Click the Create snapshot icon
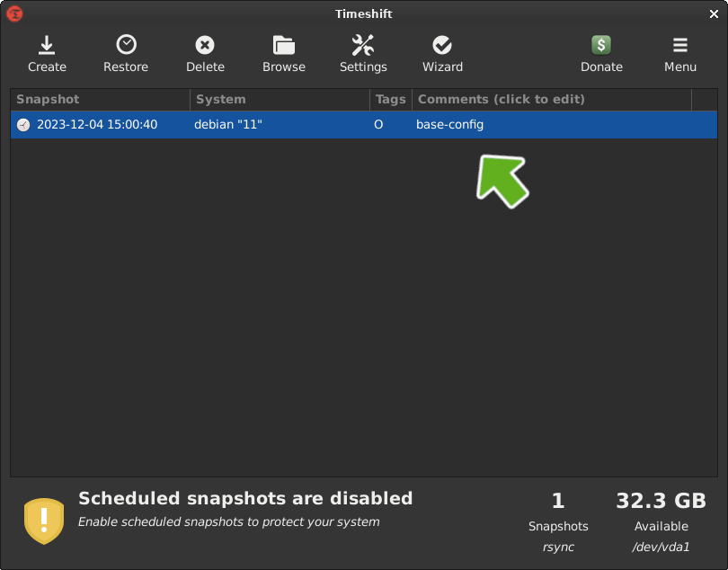Viewport: 728px width, 570px height. (47, 45)
